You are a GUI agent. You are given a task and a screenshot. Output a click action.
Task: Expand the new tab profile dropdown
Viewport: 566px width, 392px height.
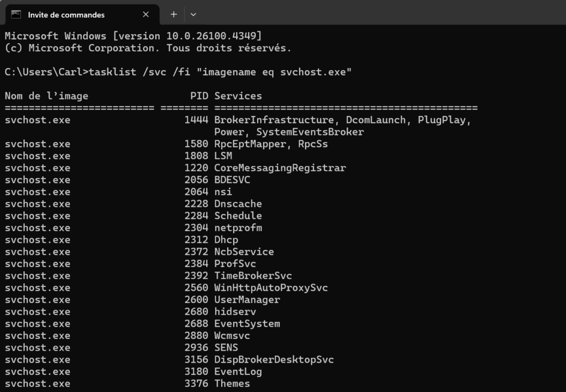pyautogui.click(x=193, y=14)
